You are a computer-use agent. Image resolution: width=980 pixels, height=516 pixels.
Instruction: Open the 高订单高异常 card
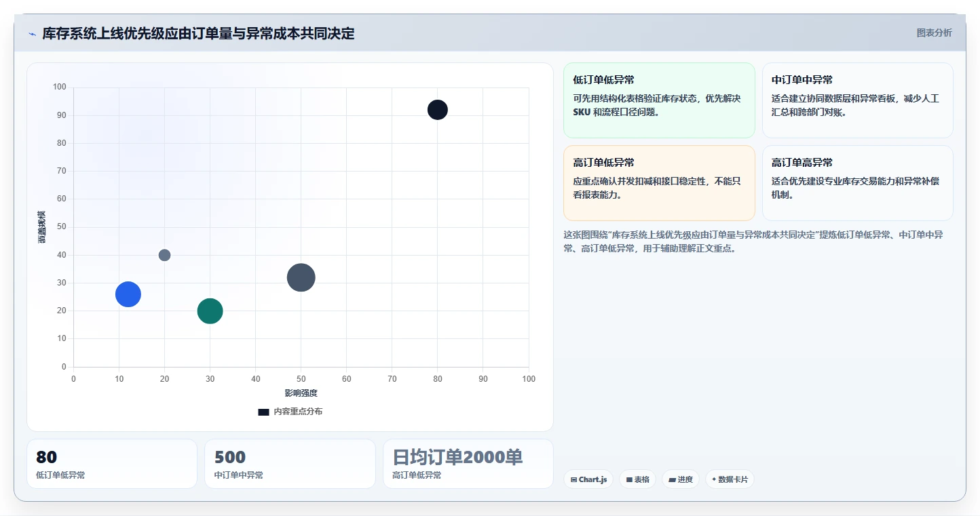[858, 183]
